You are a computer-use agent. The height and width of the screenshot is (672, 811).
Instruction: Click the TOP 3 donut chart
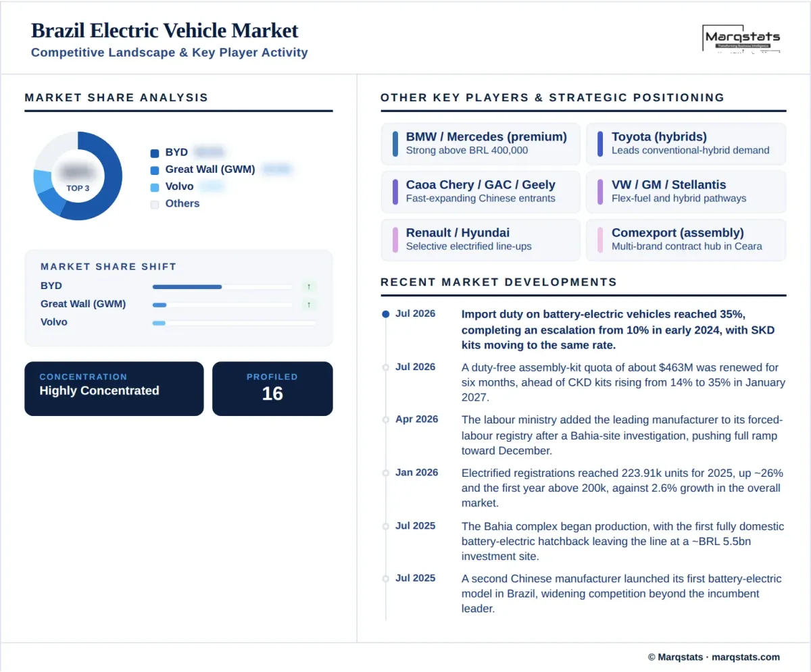click(x=78, y=176)
